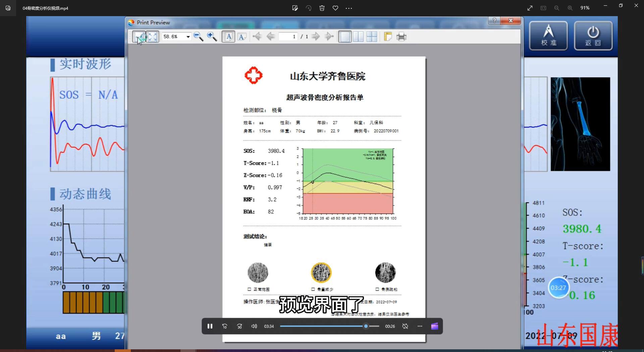This screenshot has height=352, width=644.
Task: Click the printer icon to print report
Action: tap(401, 37)
